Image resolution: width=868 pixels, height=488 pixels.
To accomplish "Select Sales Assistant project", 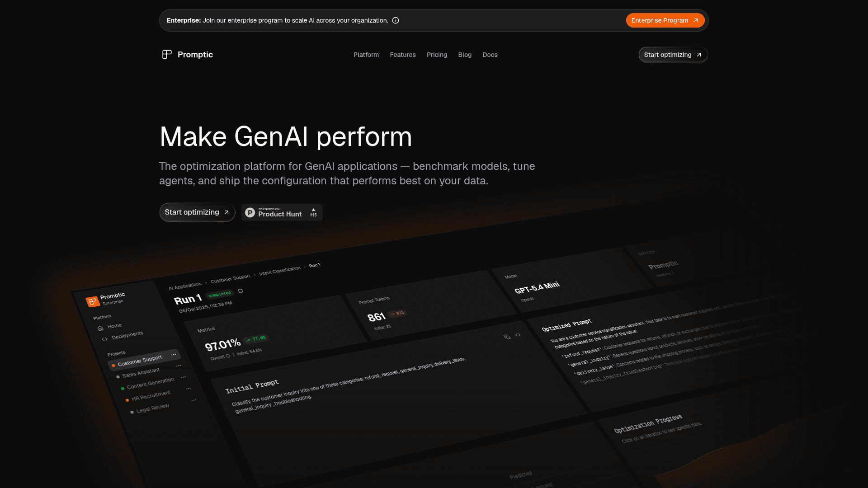I will [141, 373].
